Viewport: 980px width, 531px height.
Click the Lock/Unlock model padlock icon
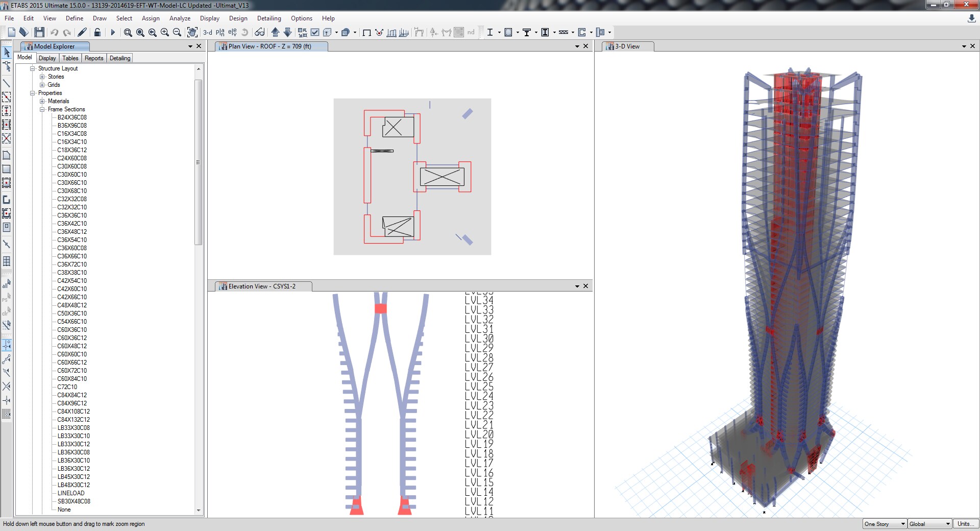pos(97,32)
